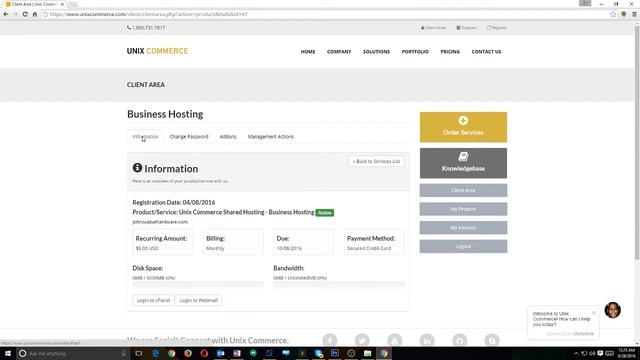Go to the browser home page
The height and width of the screenshot is (360, 640).
click(x=35, y=14)
